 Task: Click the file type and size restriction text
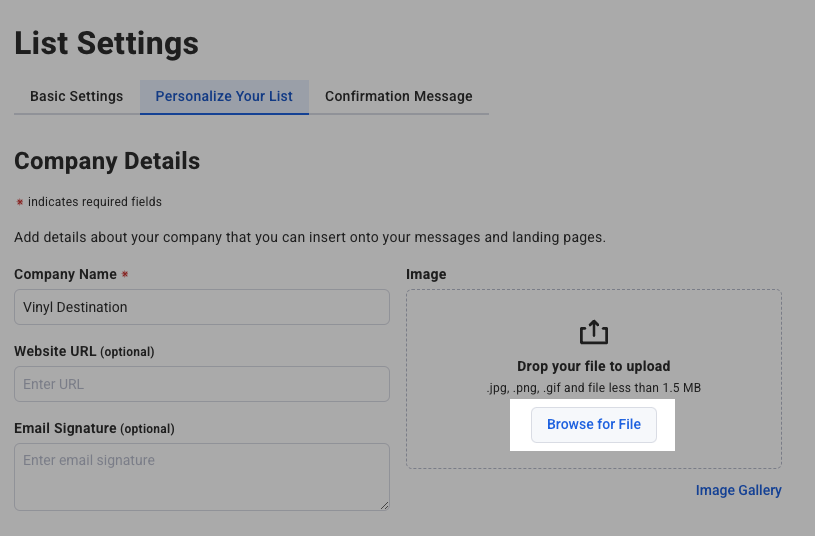[593, 387]
